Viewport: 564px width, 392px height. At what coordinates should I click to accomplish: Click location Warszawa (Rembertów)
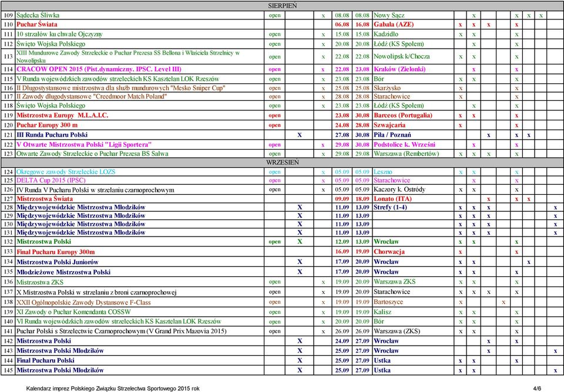(x=406, y=154)
